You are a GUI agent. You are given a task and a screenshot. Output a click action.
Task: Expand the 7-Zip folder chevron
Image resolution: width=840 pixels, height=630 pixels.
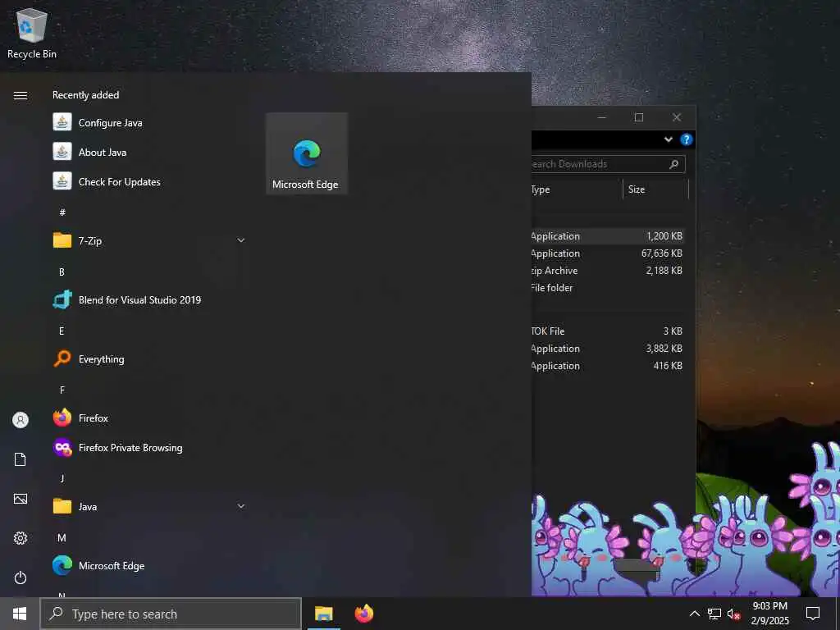pos(241,240)
